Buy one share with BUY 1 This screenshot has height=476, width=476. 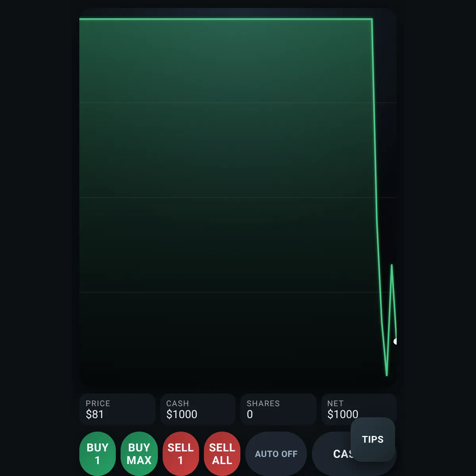[x=97, y=453]
